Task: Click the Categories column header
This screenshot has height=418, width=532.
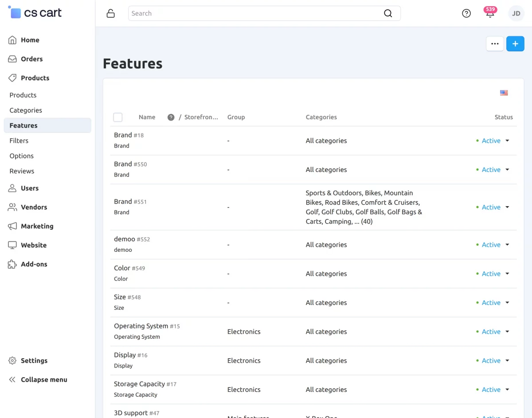Action: tap(321, 117)
